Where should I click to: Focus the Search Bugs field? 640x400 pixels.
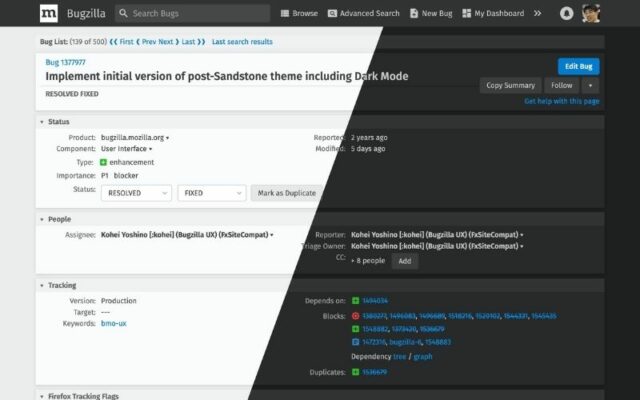[193, 13]
